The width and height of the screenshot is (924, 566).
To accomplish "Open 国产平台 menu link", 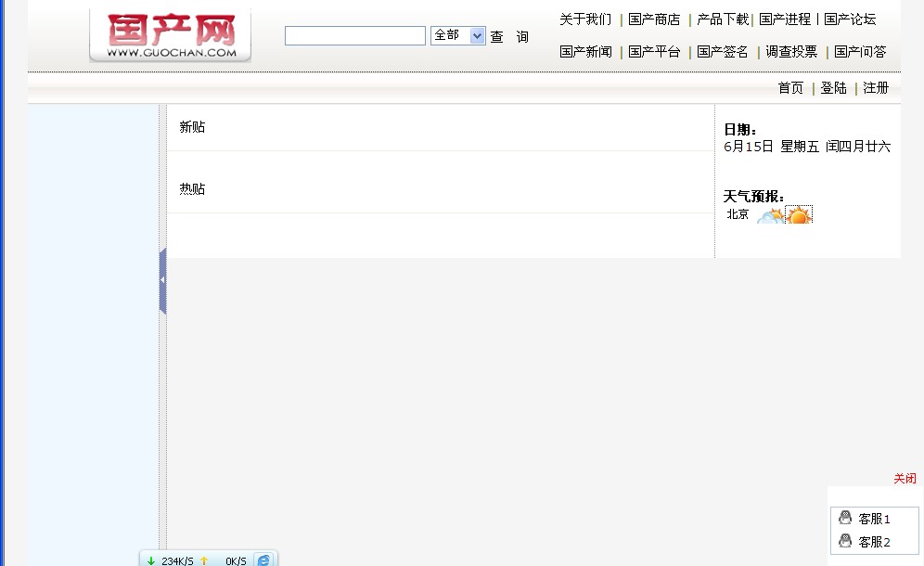I will click(x=654, y=52).
